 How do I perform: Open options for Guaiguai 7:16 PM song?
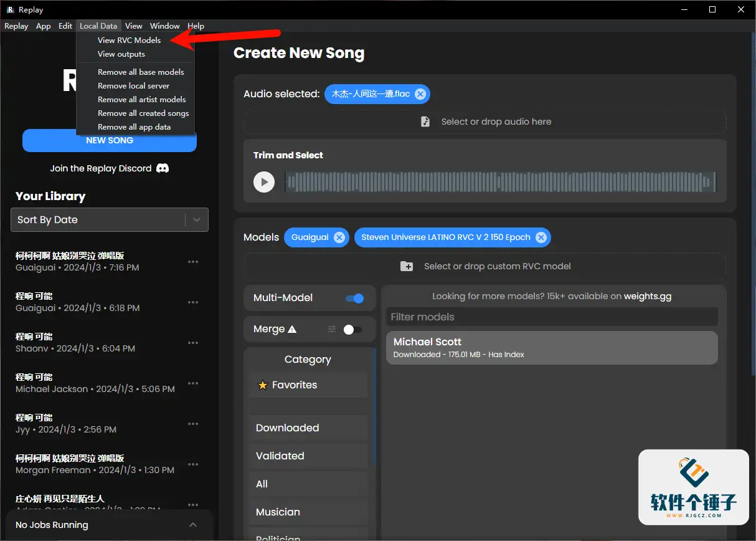(193, 262)
